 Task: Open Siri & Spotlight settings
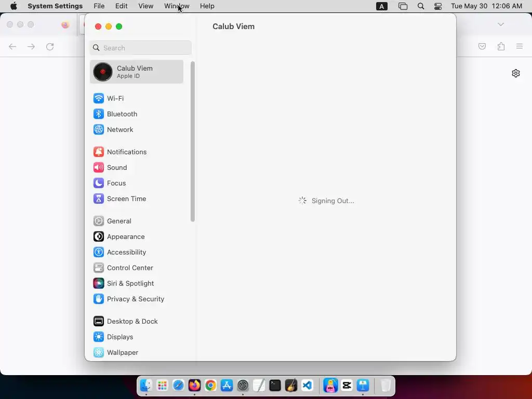(137, 284)
